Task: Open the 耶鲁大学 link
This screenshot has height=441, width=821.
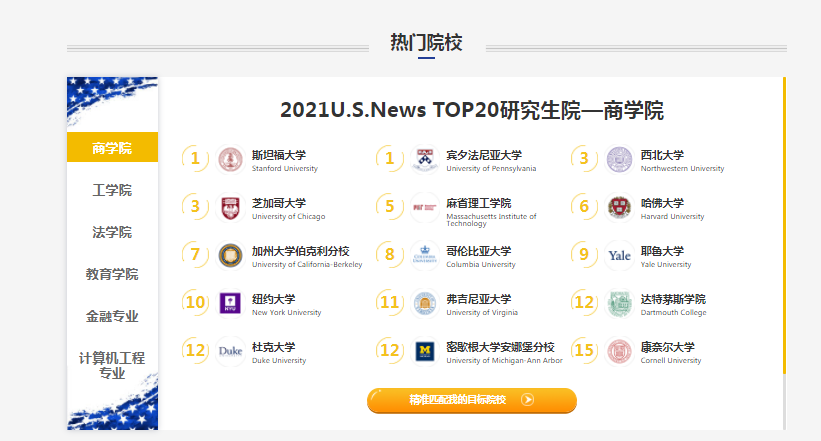Action: click(x=662, y=251)
